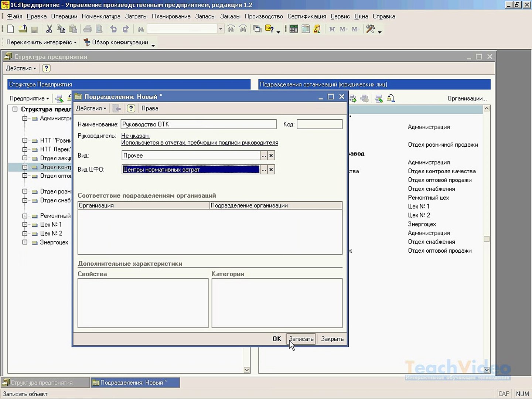The height and width of the screenshot is (399, 532).
Task: Click the tools settings hammer icon
Action: (370, 29)
